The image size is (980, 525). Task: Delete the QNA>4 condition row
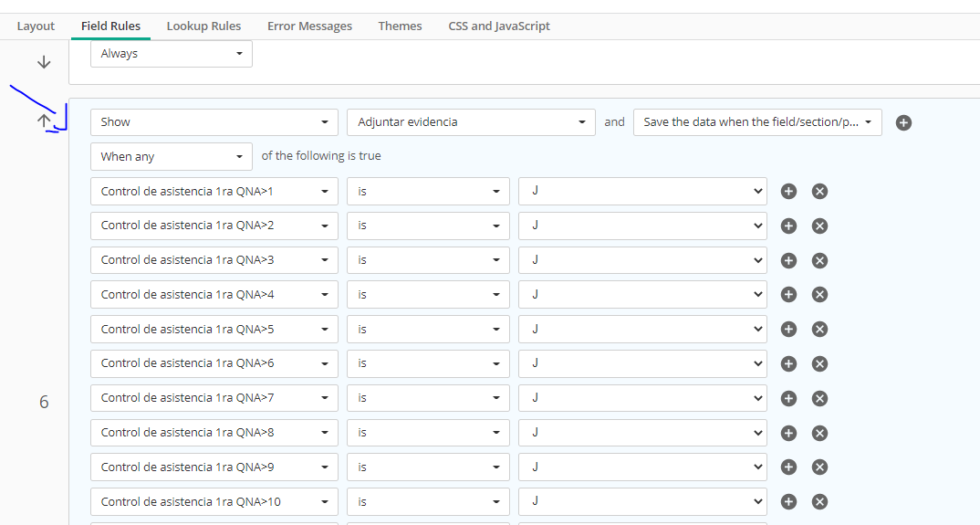point(820,295)
